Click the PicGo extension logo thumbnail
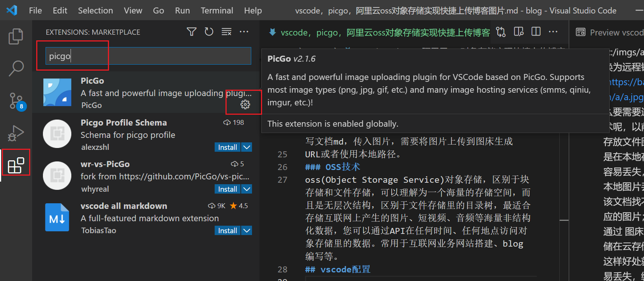This screenshot has height=281, width=644. point(57,92)
